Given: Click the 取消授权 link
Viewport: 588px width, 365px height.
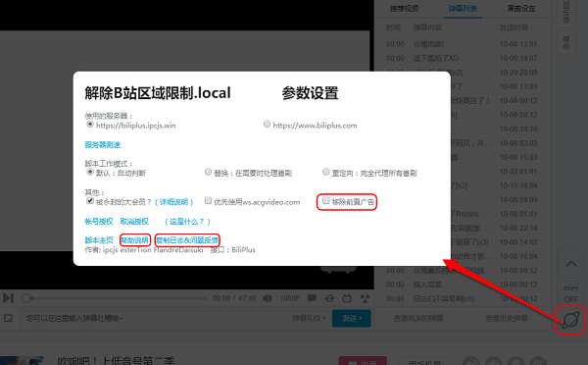Looking at the screenshot, I should (134, 222).
